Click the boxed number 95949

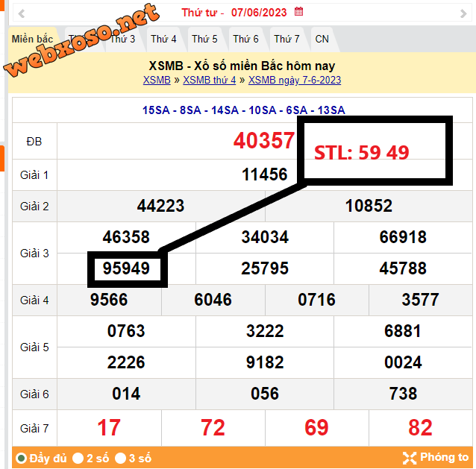[x=126, y=268]
